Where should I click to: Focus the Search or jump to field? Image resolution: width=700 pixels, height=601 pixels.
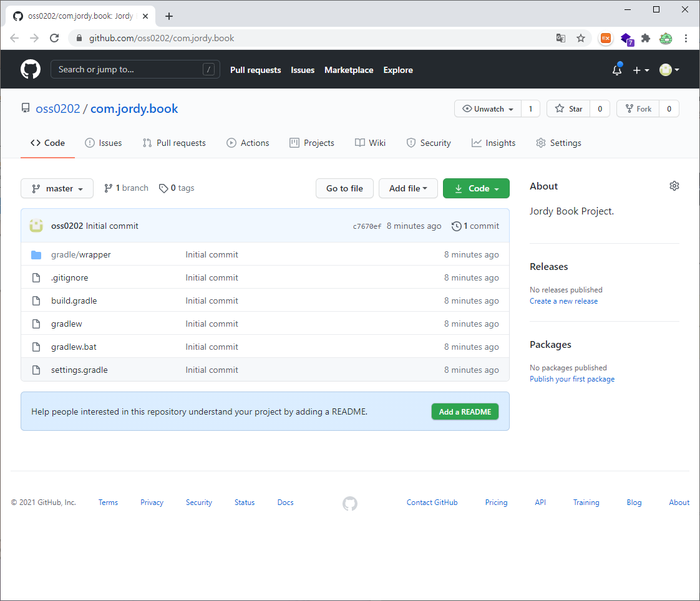coord(135,70)
